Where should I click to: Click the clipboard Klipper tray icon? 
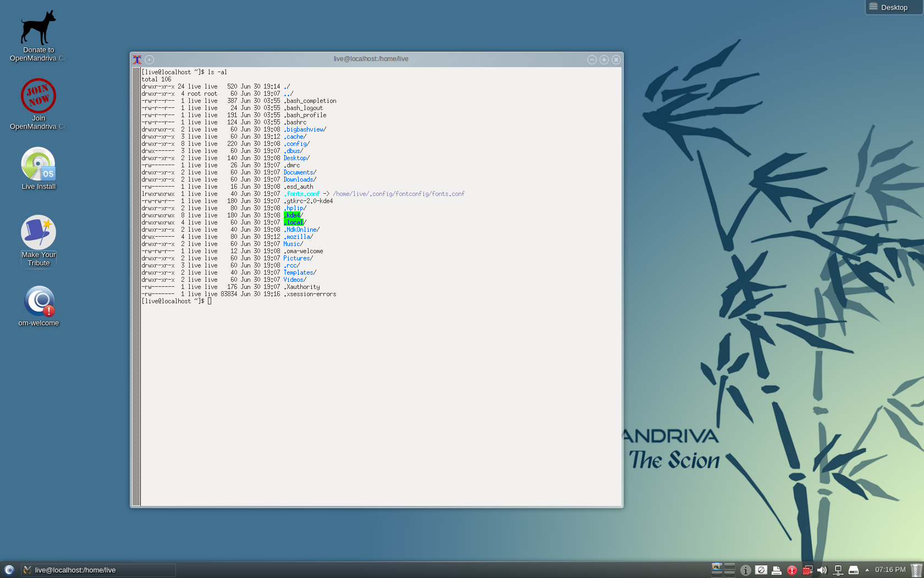761,570
